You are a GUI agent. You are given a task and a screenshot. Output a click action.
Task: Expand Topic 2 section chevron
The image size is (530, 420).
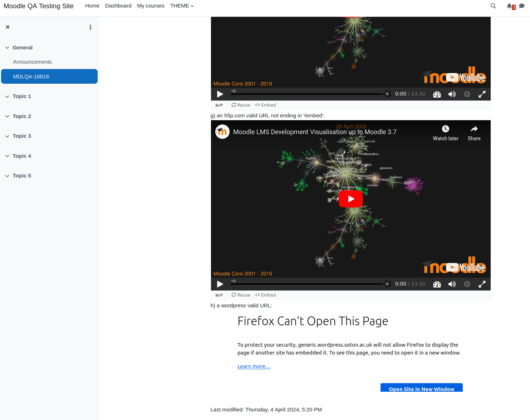[7, 116]
